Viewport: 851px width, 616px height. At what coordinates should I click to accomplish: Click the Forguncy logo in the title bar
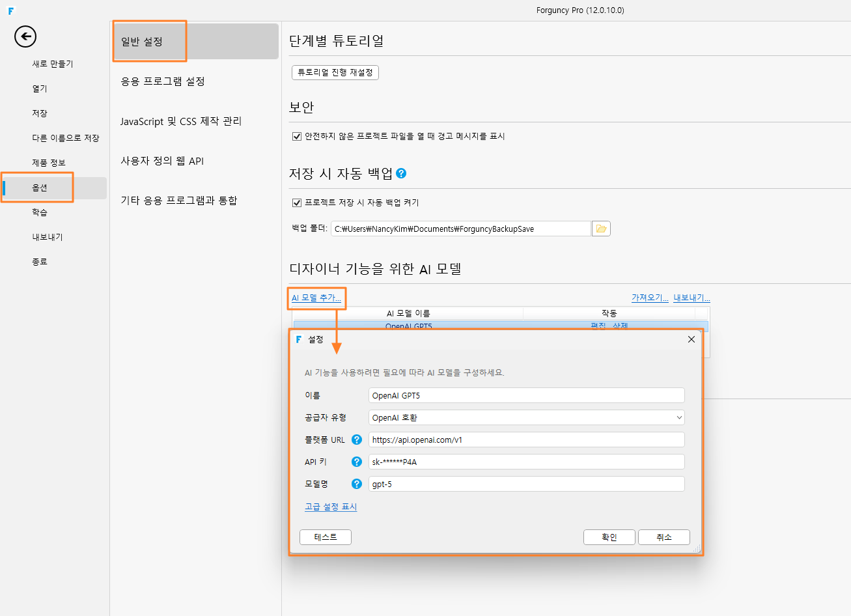[11, 10]
